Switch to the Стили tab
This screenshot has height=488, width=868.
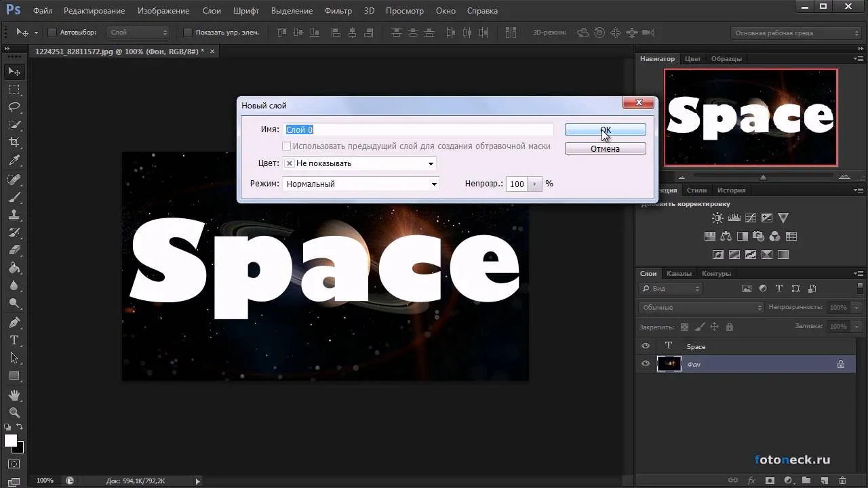click(x=696, y=190)
